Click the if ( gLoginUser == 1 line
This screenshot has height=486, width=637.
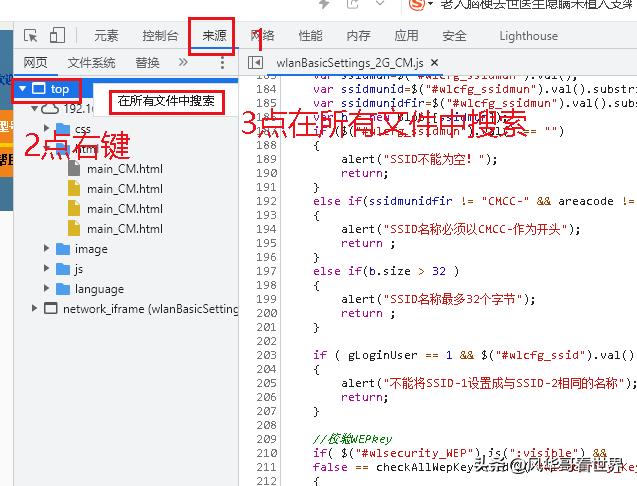click(474, 355)
